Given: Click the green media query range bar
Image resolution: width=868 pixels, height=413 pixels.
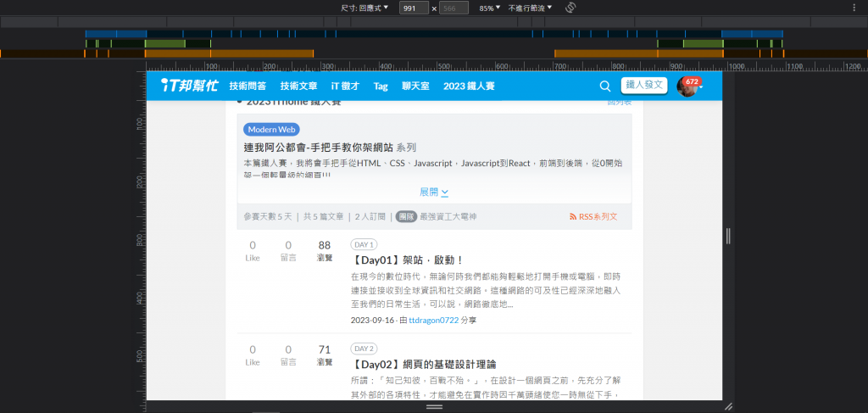Looking at the screenshot, I should 165,43.
